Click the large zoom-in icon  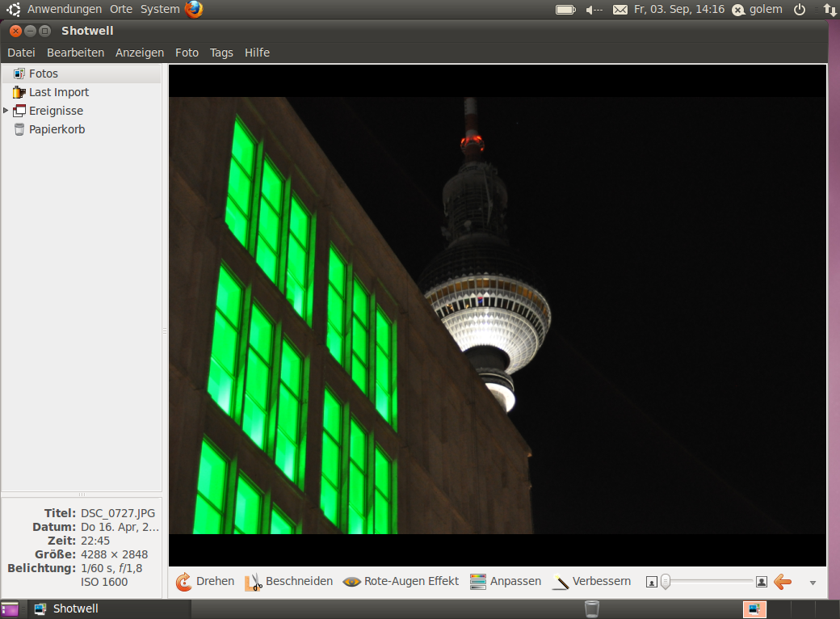(x=761, y=582)
